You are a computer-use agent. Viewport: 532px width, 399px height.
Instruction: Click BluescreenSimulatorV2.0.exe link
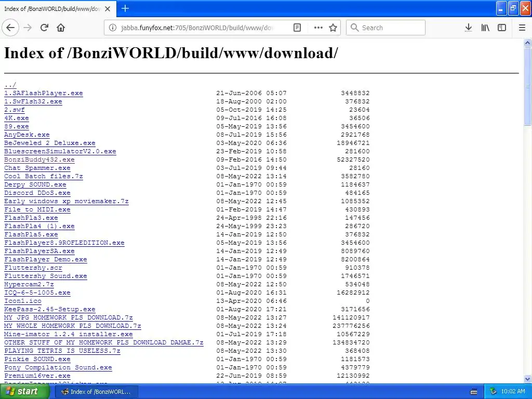pyautogui.click(x=60, y=151)
